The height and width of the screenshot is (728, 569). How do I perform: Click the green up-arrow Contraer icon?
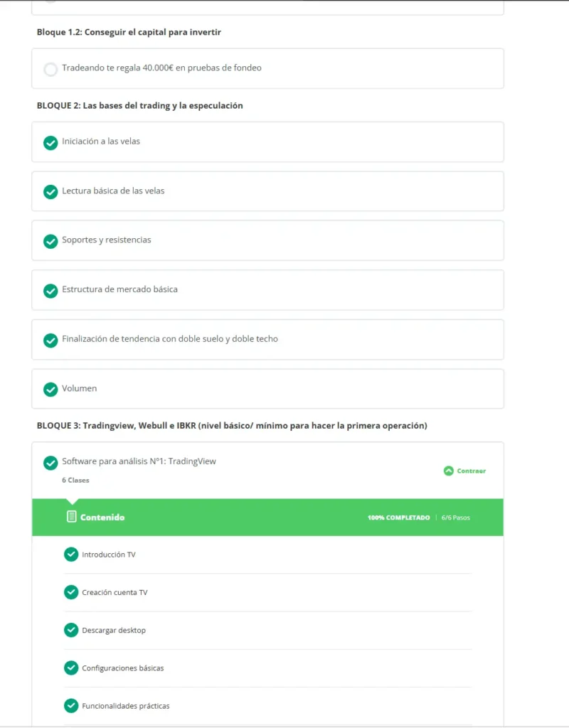tap(448, 471)
